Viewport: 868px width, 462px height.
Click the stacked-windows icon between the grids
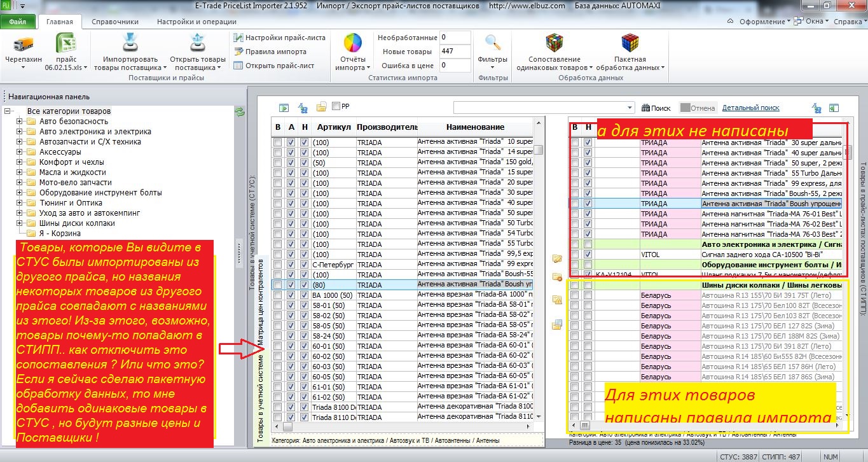pyautogui.click(x=558, y=324)
